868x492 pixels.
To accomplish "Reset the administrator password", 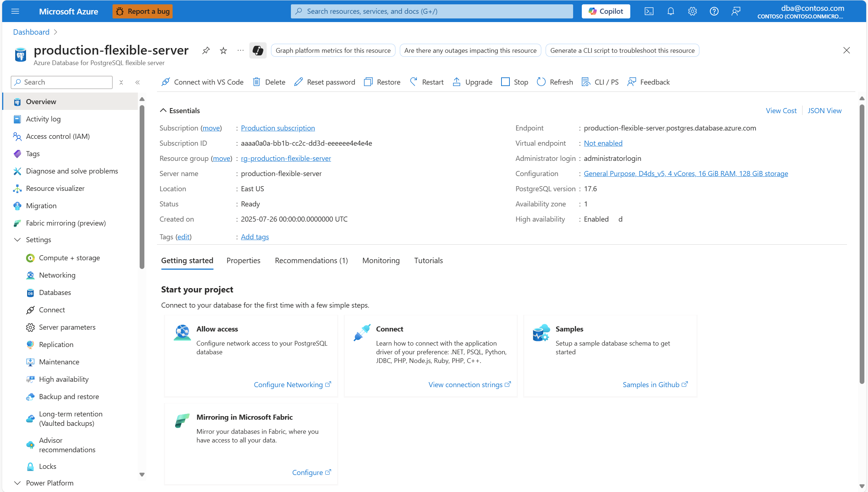I will coord(324,82).
